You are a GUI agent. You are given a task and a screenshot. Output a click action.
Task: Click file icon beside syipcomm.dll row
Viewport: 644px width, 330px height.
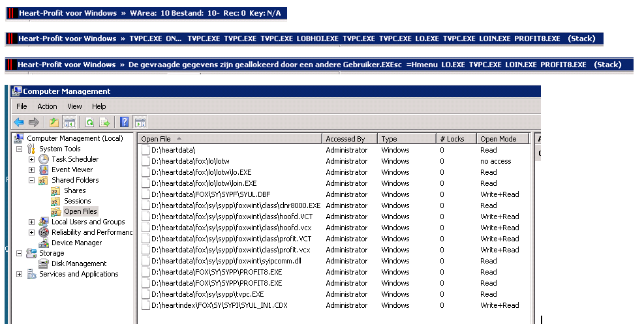pos(146,261)
